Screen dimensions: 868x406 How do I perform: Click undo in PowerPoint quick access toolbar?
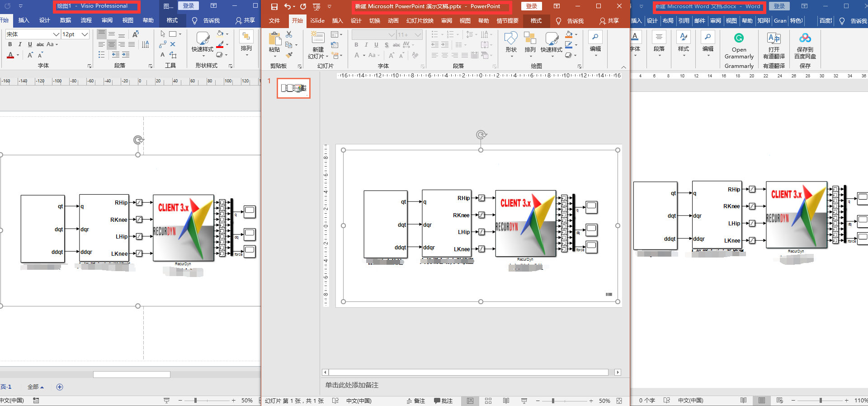pos(288,6)
